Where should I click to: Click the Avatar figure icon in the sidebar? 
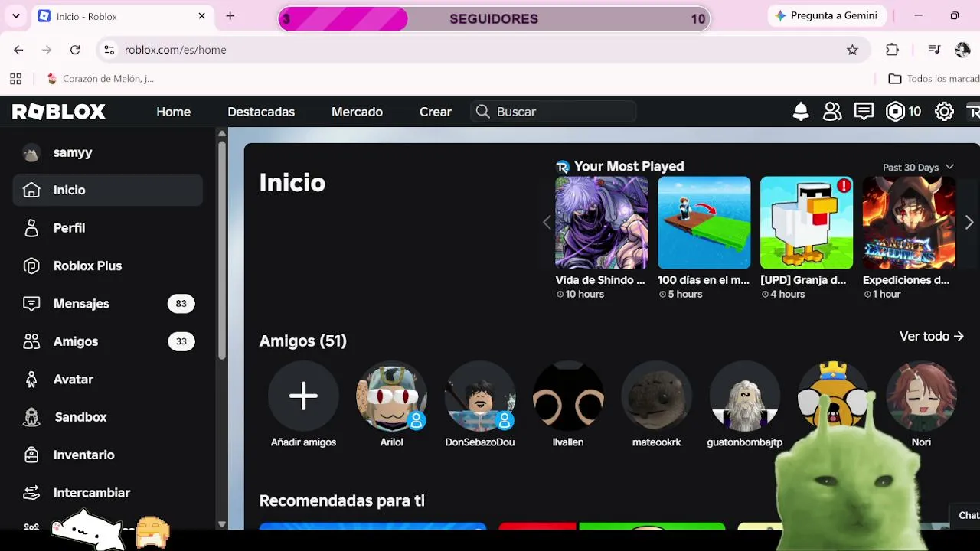coord(31,380)
